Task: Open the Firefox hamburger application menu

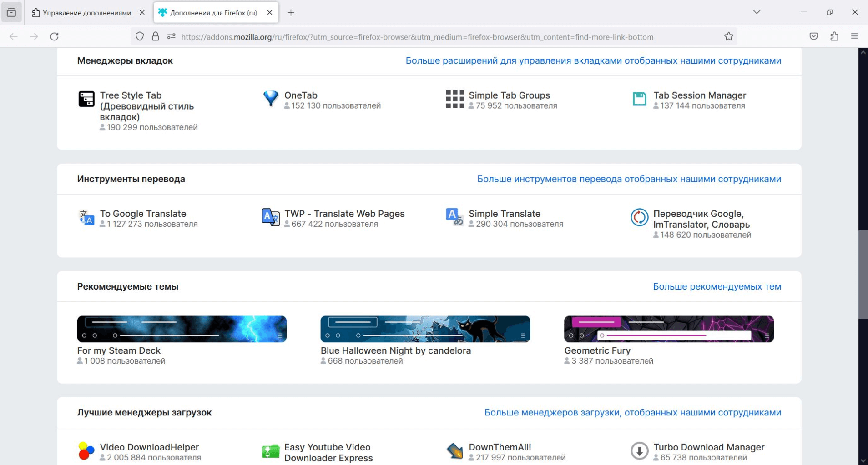Action: coord(854,36)
